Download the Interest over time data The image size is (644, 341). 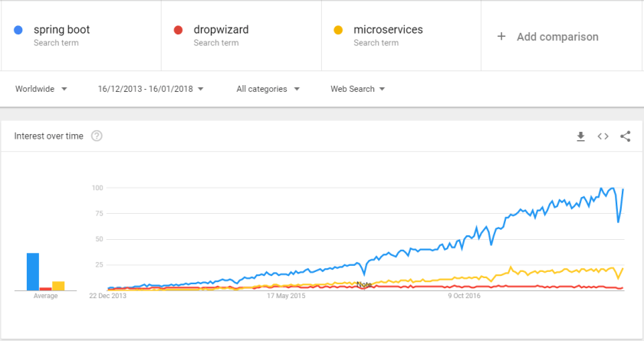click(x=580, y=136)
